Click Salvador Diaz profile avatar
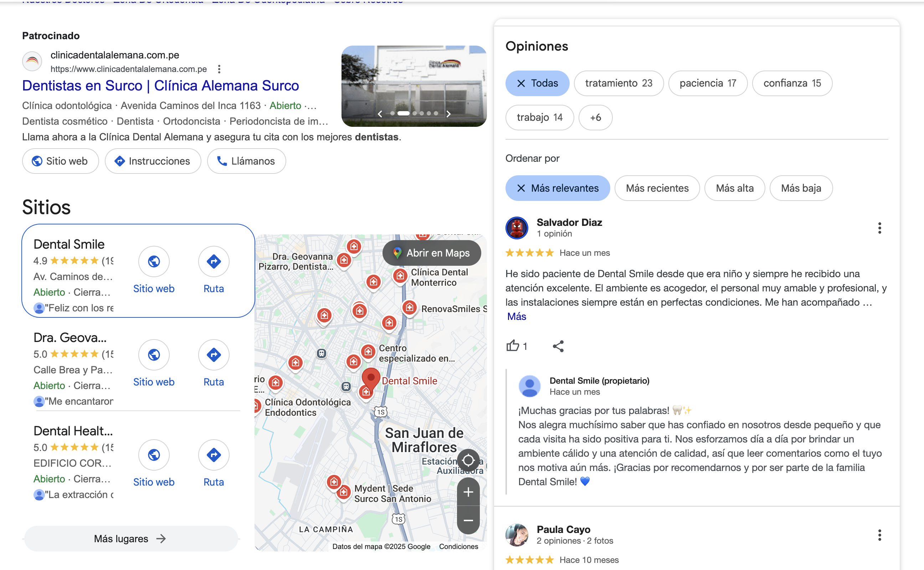The width and height of the screenshot is (924, 570). click(x=517, y=228)
